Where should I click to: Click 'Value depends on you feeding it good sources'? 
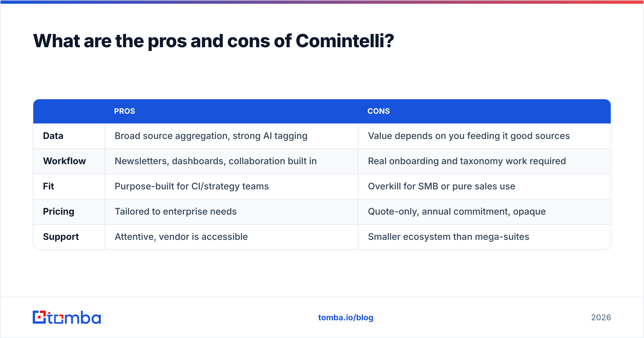coord(469,136)
